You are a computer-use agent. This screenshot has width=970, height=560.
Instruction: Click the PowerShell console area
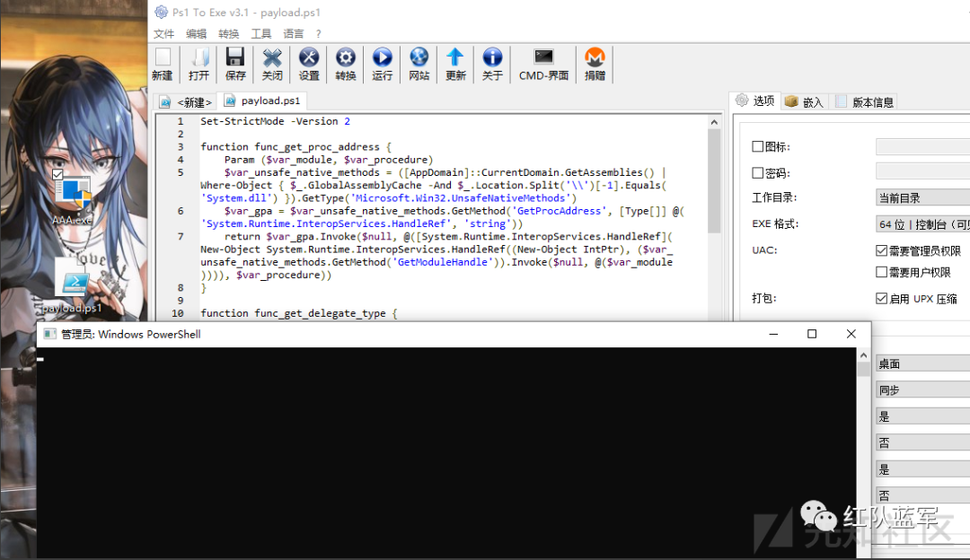(446, 452)
